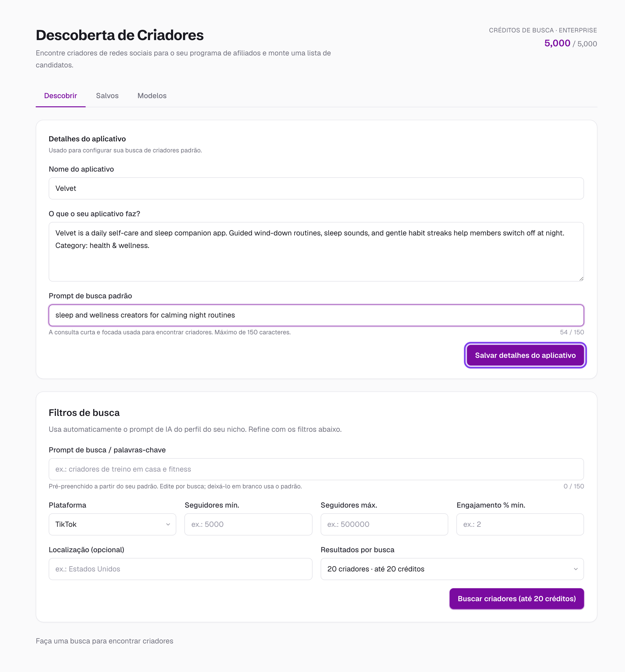Focus the Prompt de busca padrão field
Screen dimensions: 625x672
tap(316, 315)
